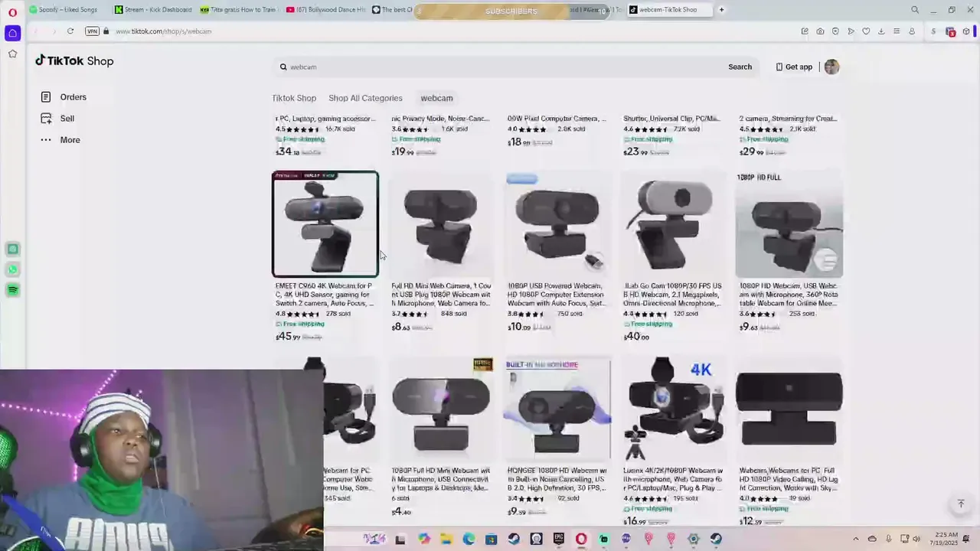Screen dimensions: 980x551
Task: Open 1080P USB Powered Webcam product image
Action: (x=557, y=223)
